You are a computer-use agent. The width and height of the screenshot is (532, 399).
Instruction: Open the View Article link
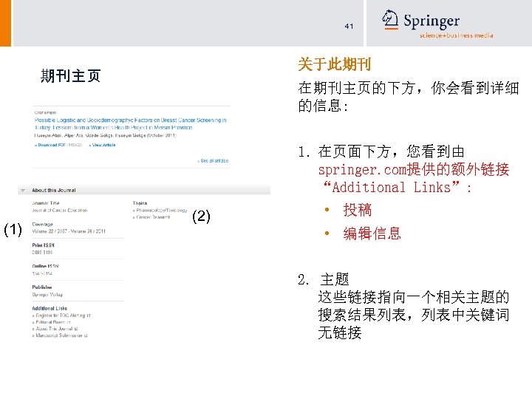(103, 145)
